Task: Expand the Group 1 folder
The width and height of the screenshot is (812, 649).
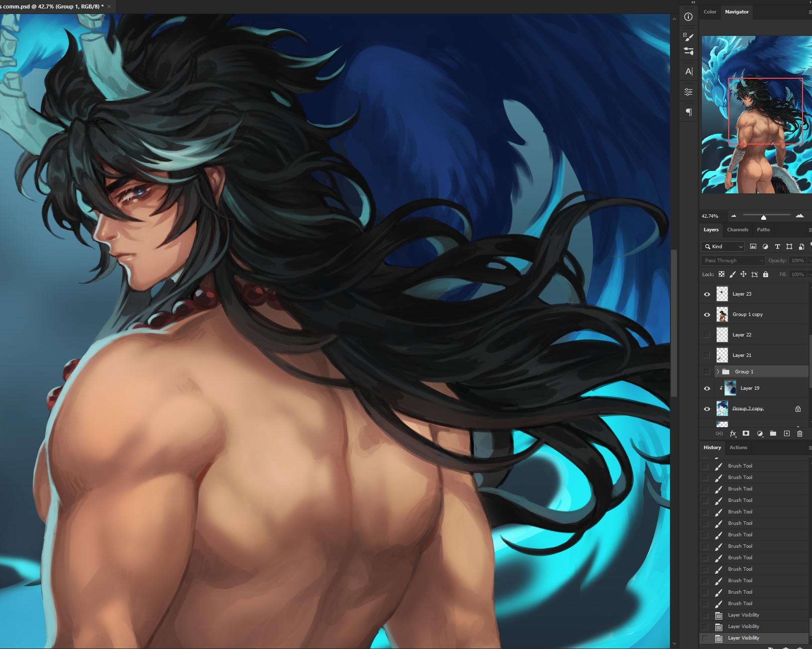Action: (x=718, y=372)
